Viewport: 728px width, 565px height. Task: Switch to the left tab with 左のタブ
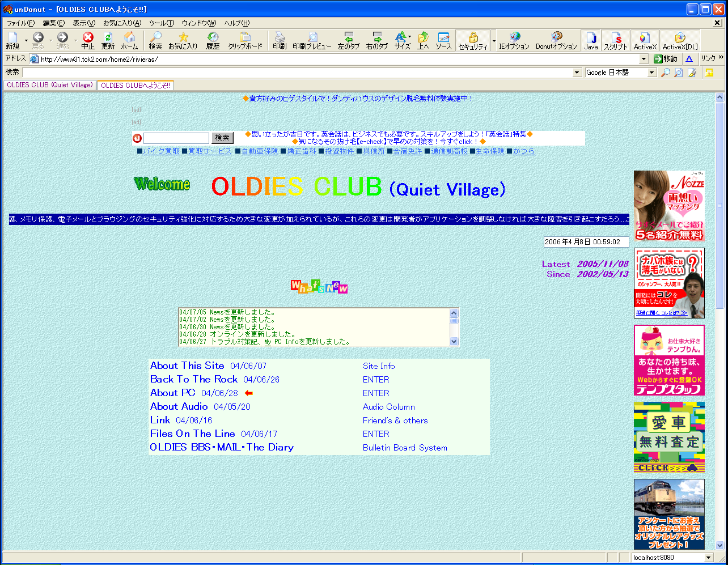pyautogui.click(x=348, y=40)
